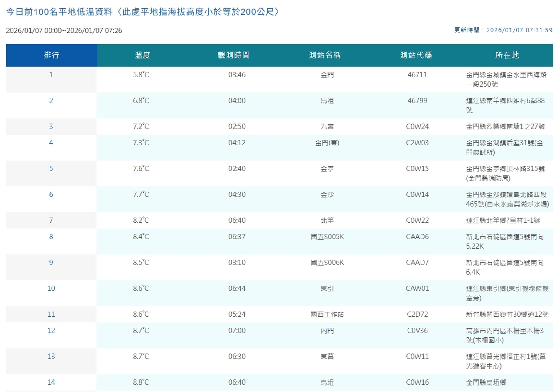Click station code CAW01

tap(417, 289)
